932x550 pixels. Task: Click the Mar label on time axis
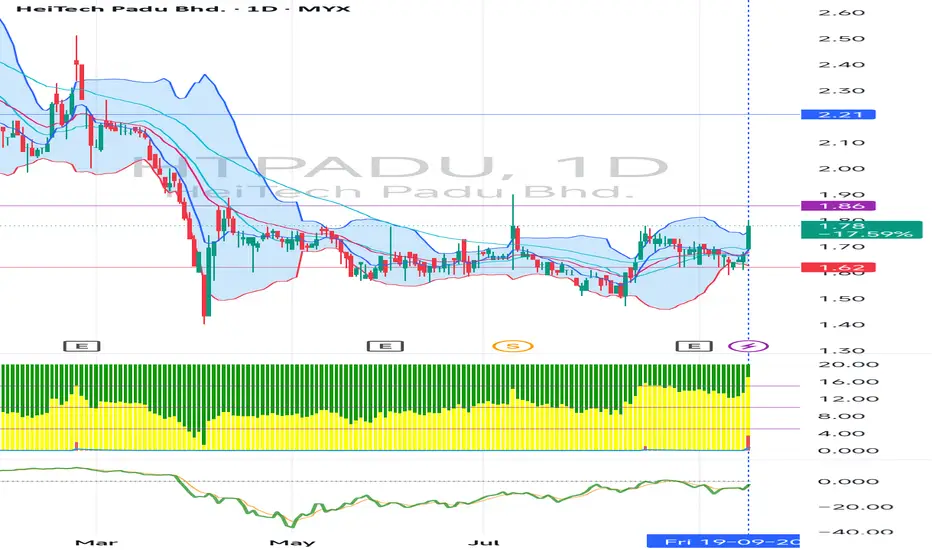(97, 542)
